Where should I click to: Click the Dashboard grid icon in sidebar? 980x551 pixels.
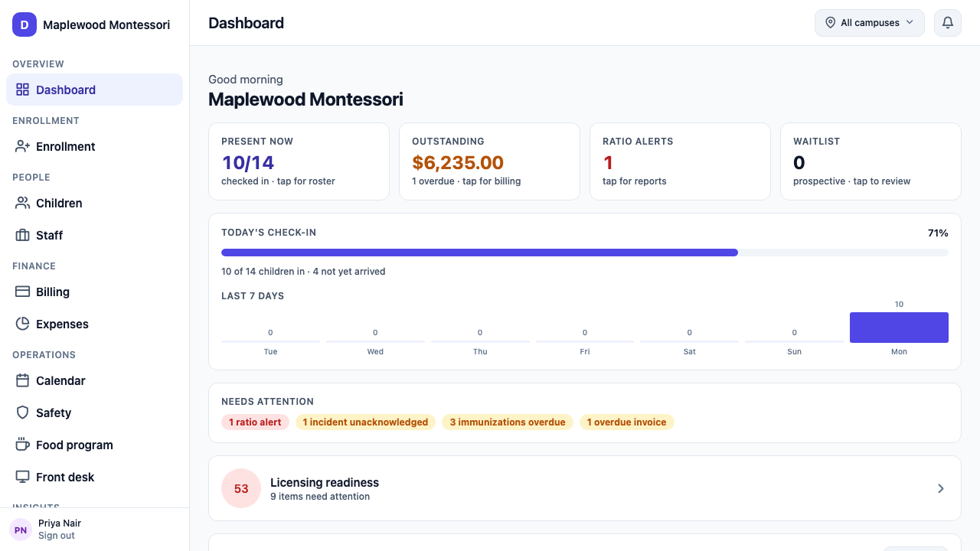coord(22,90)
